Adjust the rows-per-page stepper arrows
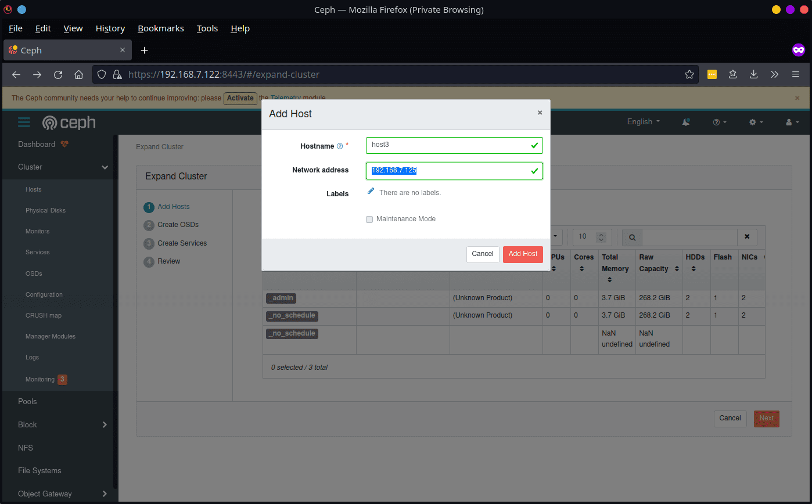 point(601,237)
